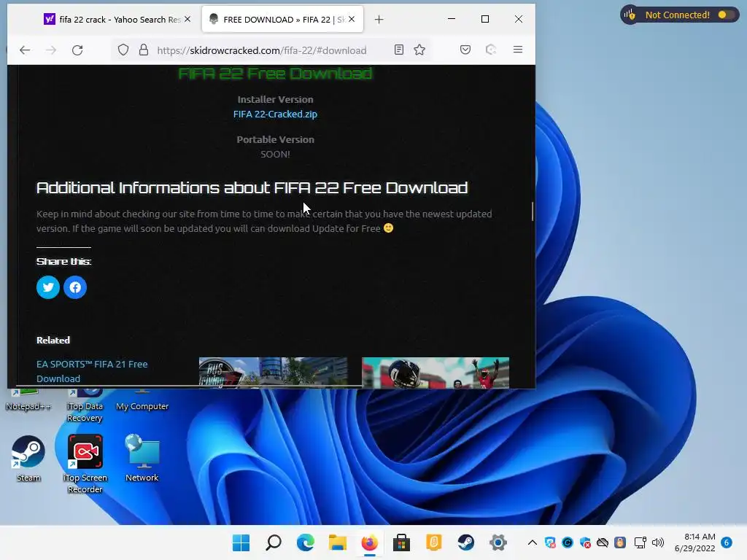This screenshot has height=560, width=747.
Task: Close the FREE DOWNLOAD FIFA 22 tab
Action: [352, 19]
